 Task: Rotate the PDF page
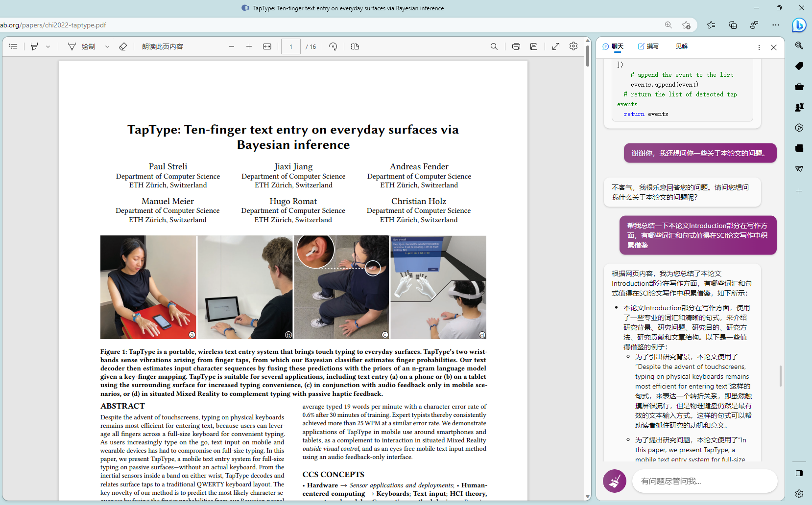tap(333, 46)
